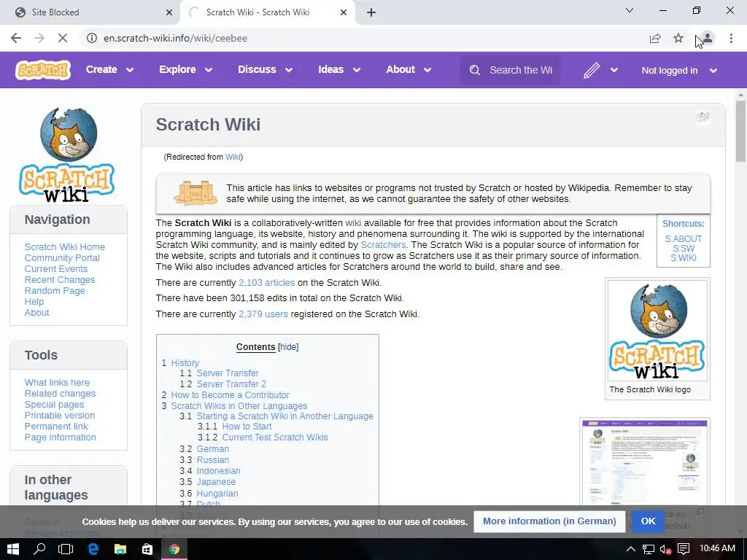Open Community Portal link
The height and width of the screenshot is (560, 747).
[62, 257]
